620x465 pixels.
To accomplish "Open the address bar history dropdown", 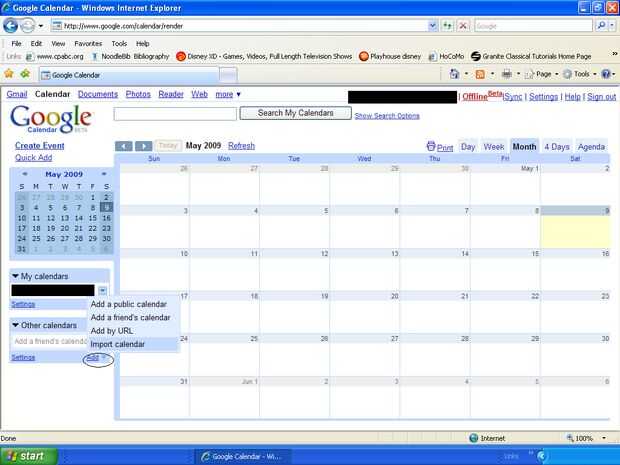I will [x=433, y=26].
